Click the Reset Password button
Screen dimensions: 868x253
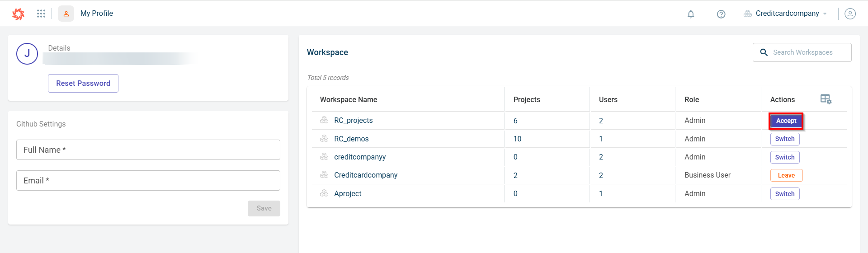[83, 83]
